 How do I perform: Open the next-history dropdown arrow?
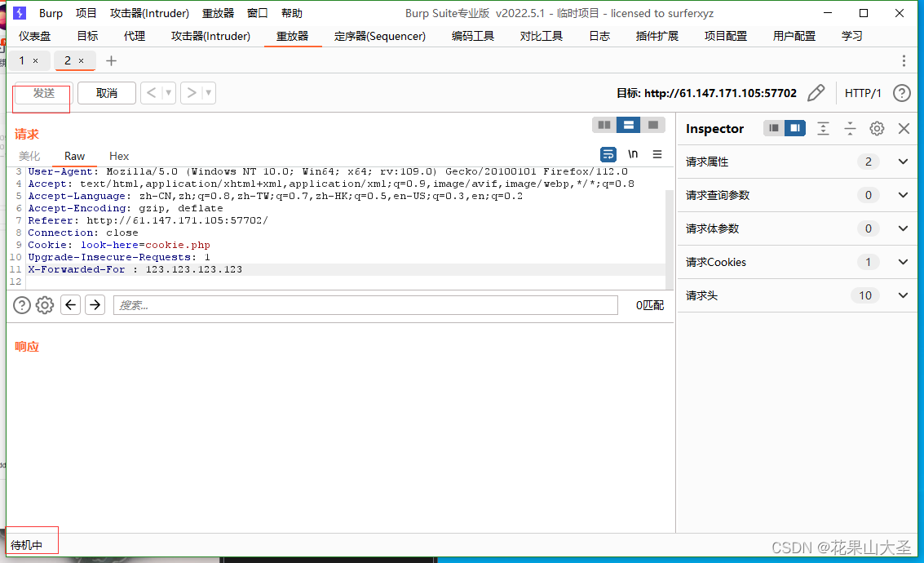[x=208, y=92]
